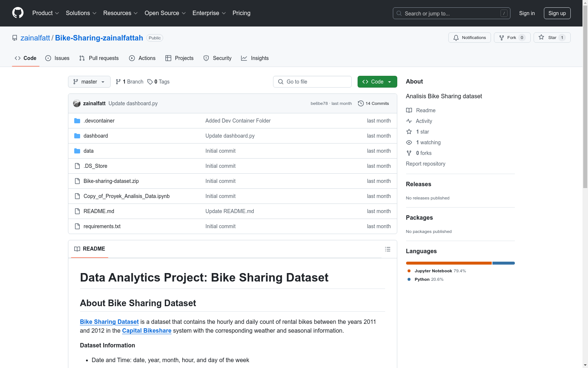Expand the Open Source menu
This screenshot has height=368, width=588.
click(x=165, y=13)
